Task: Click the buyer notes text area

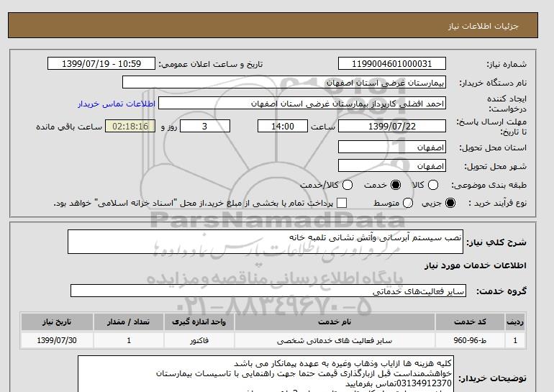Action: pos(265,374)
